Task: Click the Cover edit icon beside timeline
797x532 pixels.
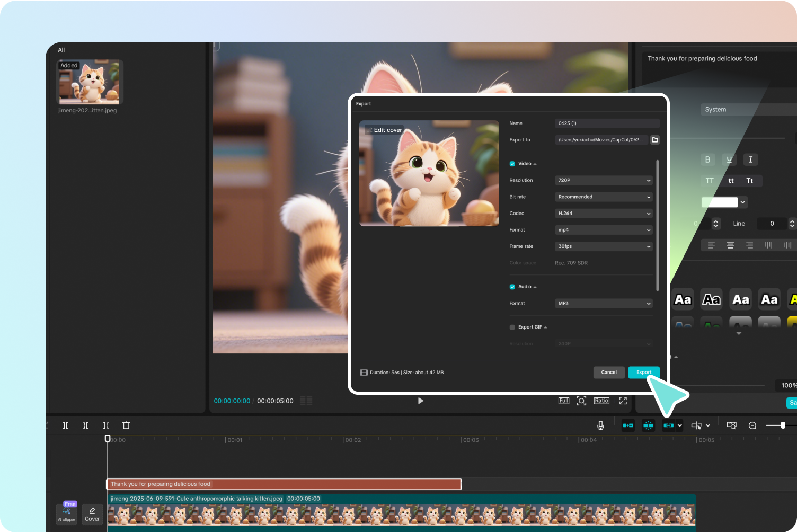Action: (92, 513)
